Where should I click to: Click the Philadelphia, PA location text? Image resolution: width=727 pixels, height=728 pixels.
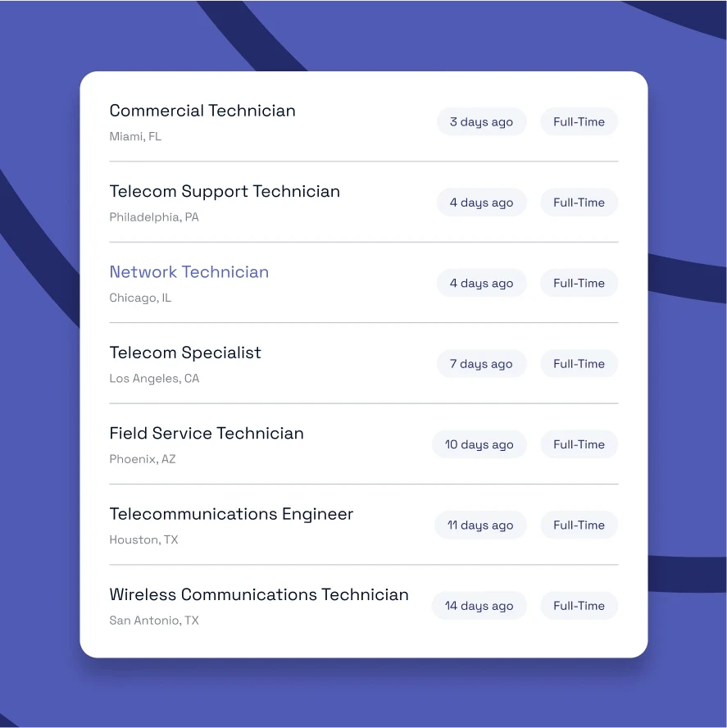pyautogui.click(x=154, y=217)
